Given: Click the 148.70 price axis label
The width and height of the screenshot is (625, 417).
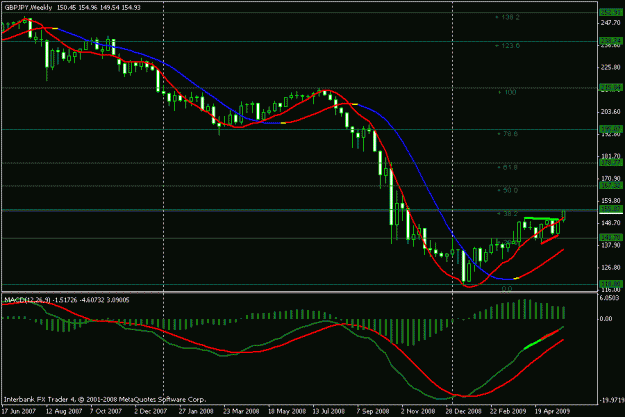Looking at the screenshot, I should (x=611, y=223).
